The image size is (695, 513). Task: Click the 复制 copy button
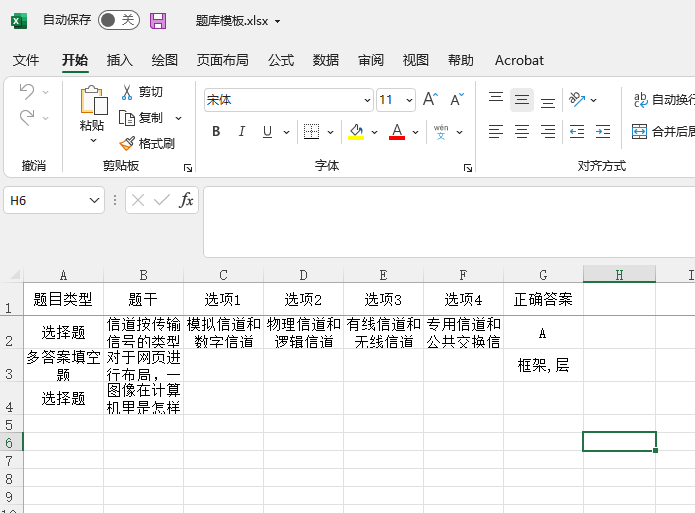pos(141,118)
